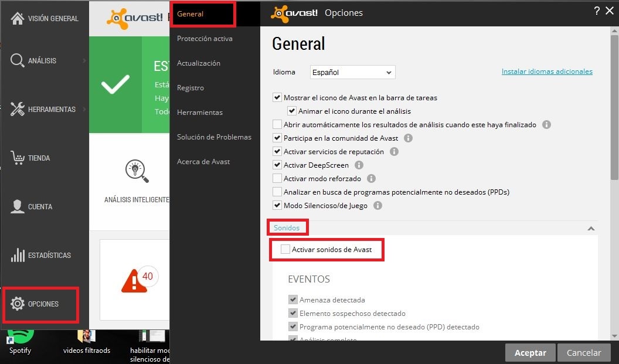Screen dimensions: 619x364
Task: Toggle Activar DeepScreen checkbox
Action: pyautogui.click(x=277, y=165)
